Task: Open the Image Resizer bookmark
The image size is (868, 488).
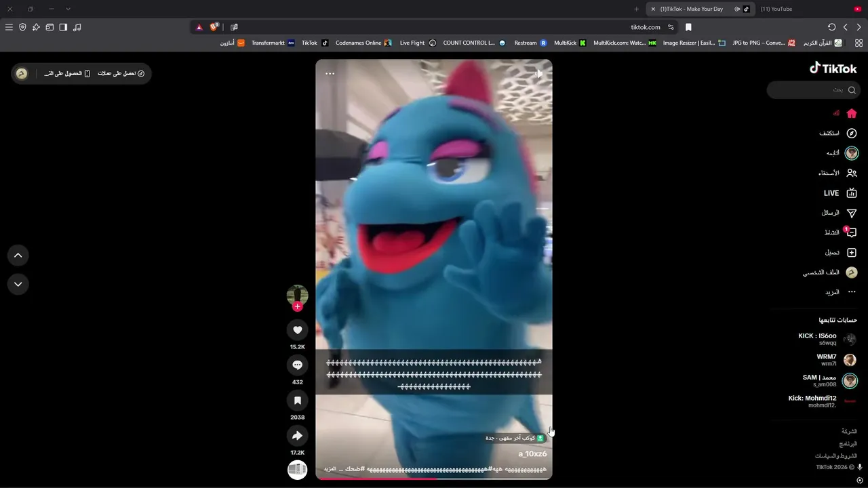Action: 694,43
